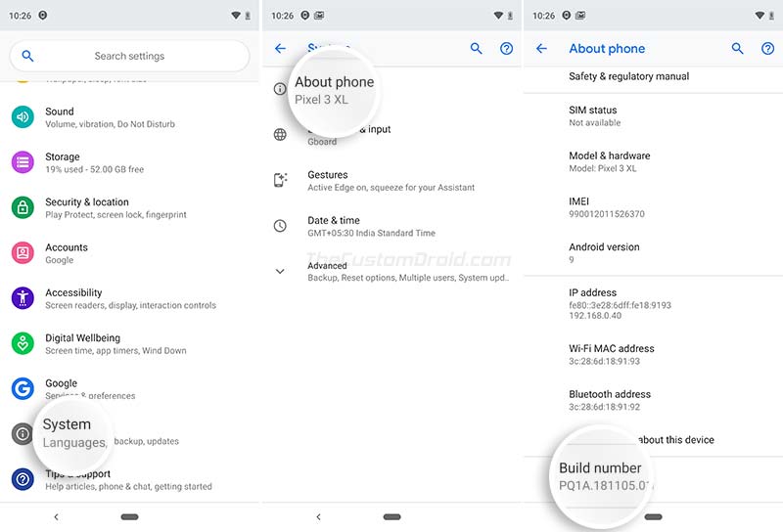Viewport: 783px width, 532px height.
Task: Tap the pink Accounts icon
Action: pyautogui.click(x=23, y=253)
